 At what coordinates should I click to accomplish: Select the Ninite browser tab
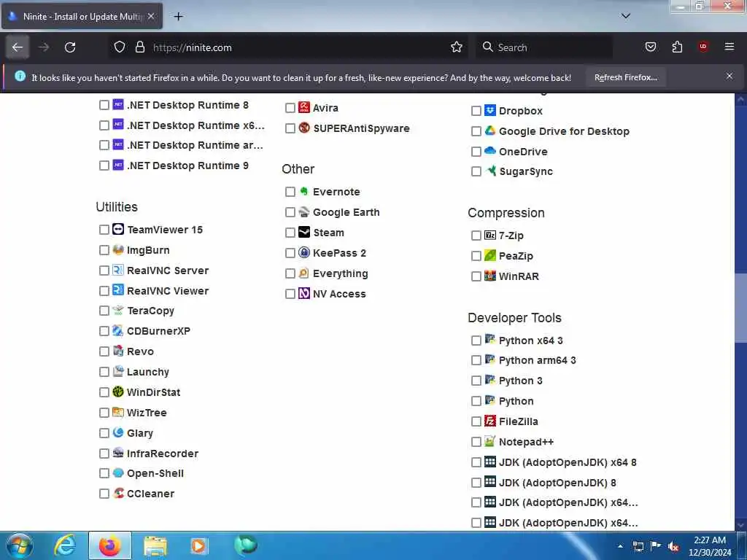click(x=82, y=17)
